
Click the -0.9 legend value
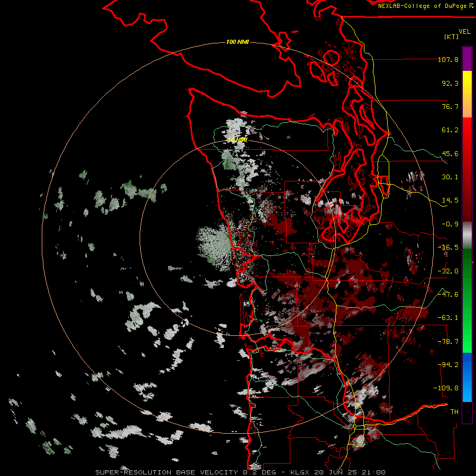tap(450, 224)
